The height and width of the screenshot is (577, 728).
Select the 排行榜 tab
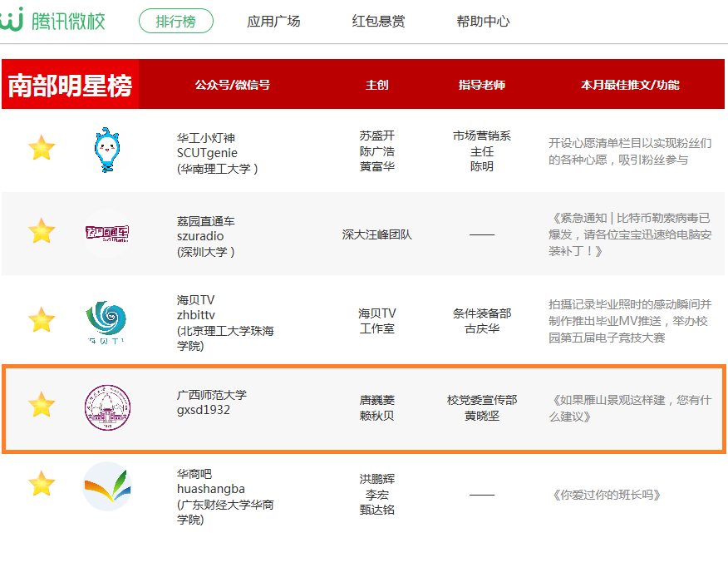point(176,22)
